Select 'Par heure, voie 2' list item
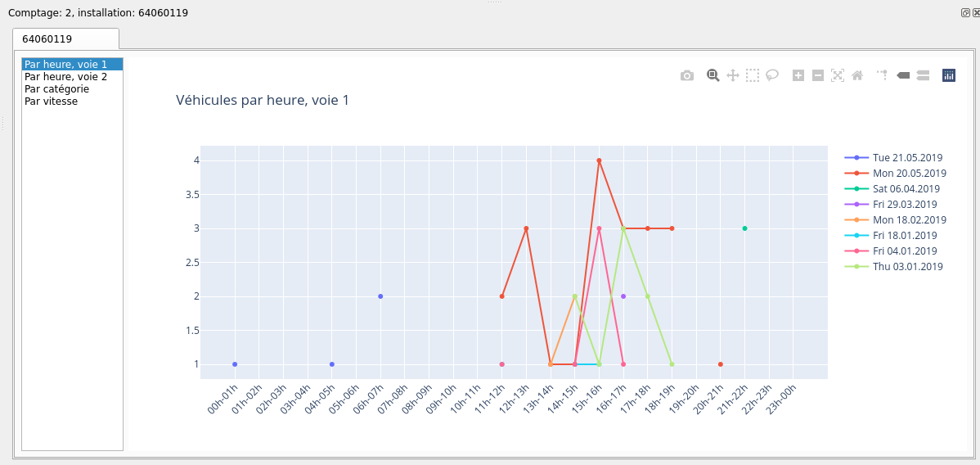This screenshot has height=465, width=980. pyautogui.click(x=65, y=77)
